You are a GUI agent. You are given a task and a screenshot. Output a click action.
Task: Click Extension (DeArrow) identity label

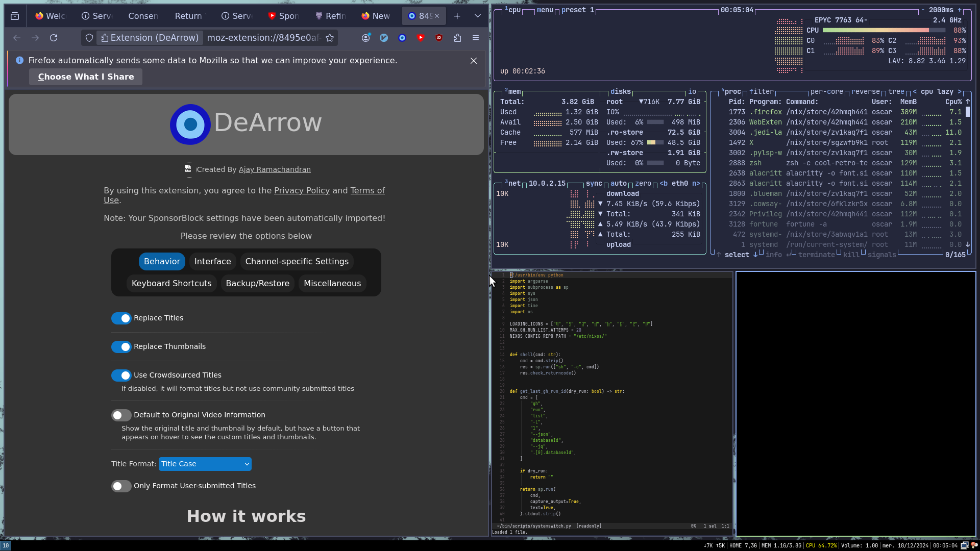(150, 38)
